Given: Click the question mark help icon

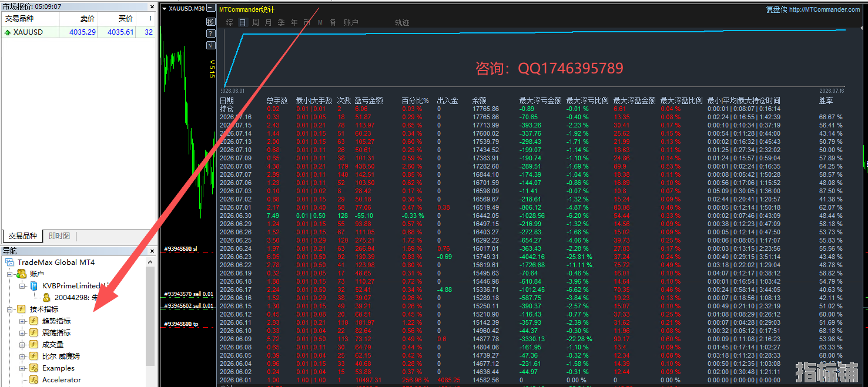Looking at the screenshot, I should [x=211, y=33].
